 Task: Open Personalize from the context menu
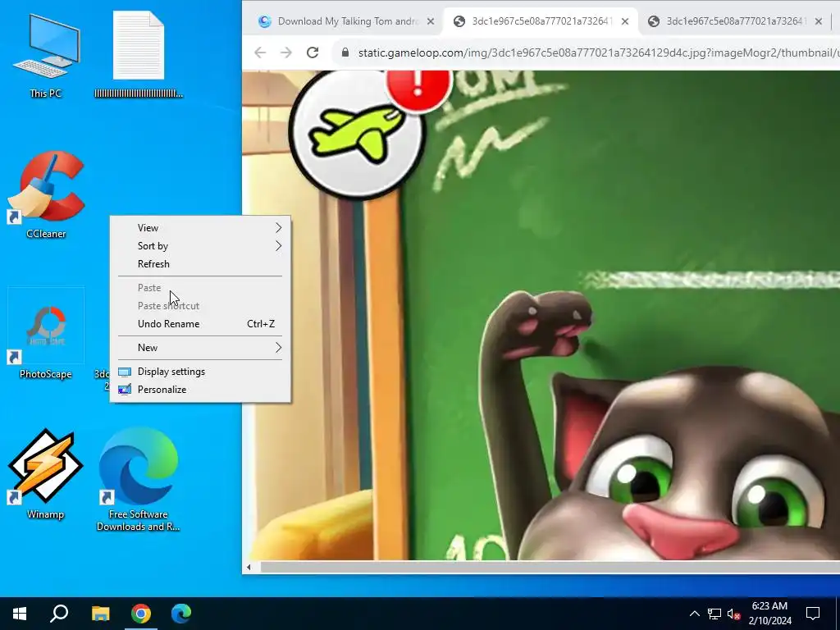coord(200,390)
